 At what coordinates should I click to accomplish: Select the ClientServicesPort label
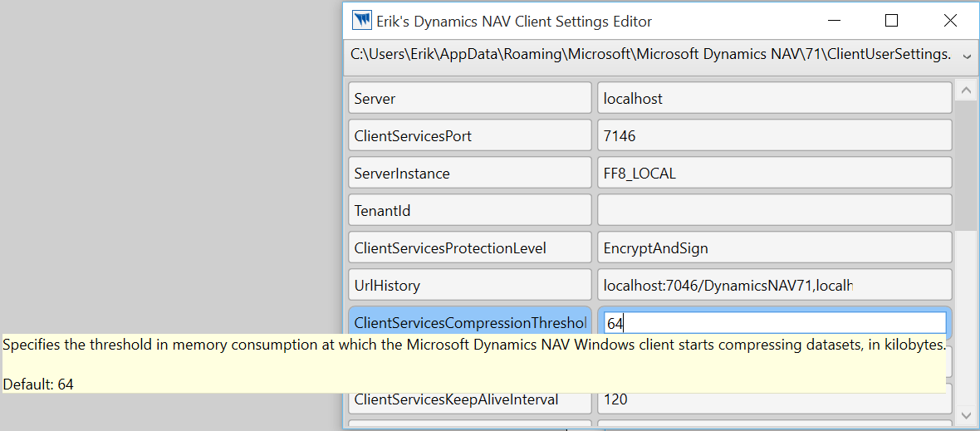click(x=469, y=135)
